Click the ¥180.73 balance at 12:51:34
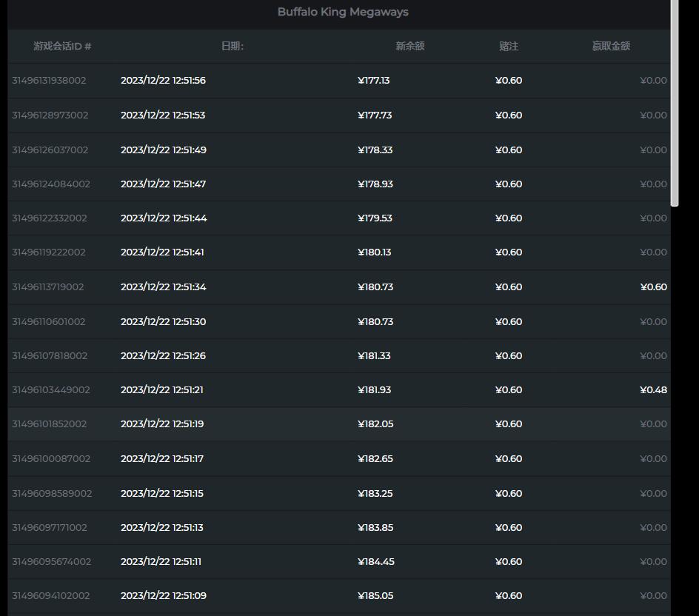This screenshot has width=699, height=616. click(375, 287)
